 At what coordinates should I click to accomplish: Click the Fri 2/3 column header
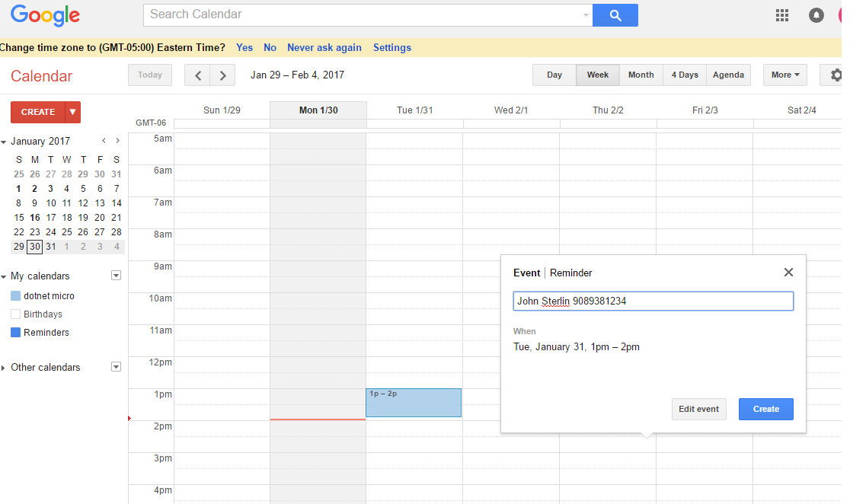click(705, 110)
